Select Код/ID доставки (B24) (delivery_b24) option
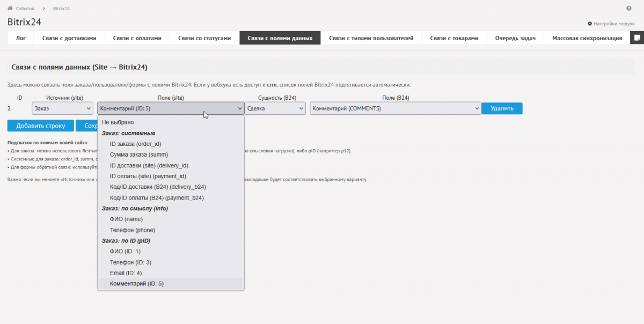 pos(158,187)
